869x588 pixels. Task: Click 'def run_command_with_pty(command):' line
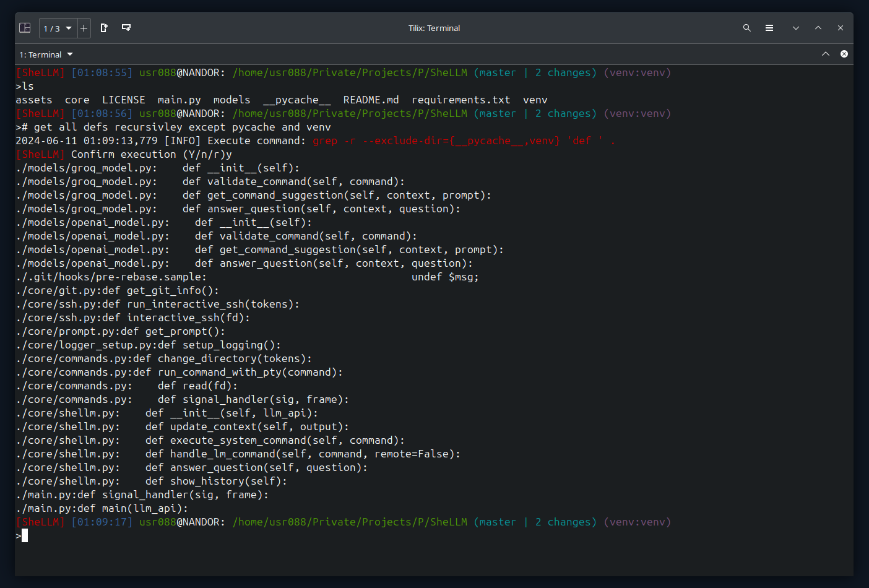(x=238, y=372)
